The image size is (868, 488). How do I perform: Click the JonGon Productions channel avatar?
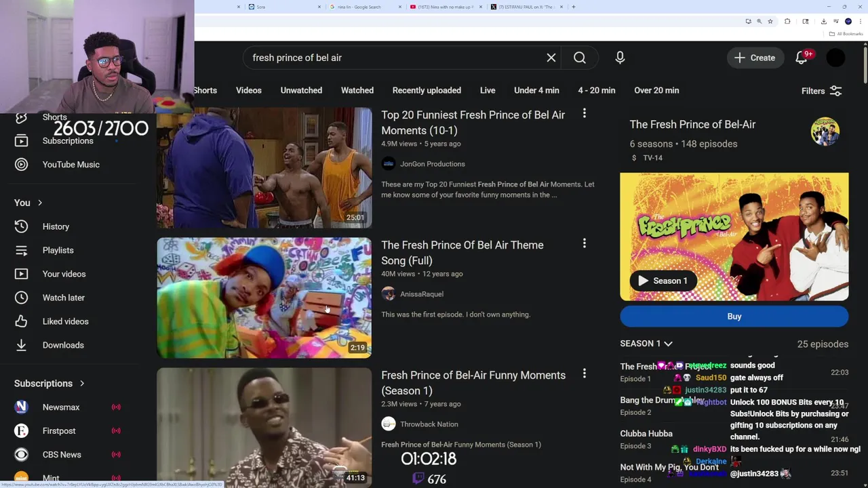389,163
